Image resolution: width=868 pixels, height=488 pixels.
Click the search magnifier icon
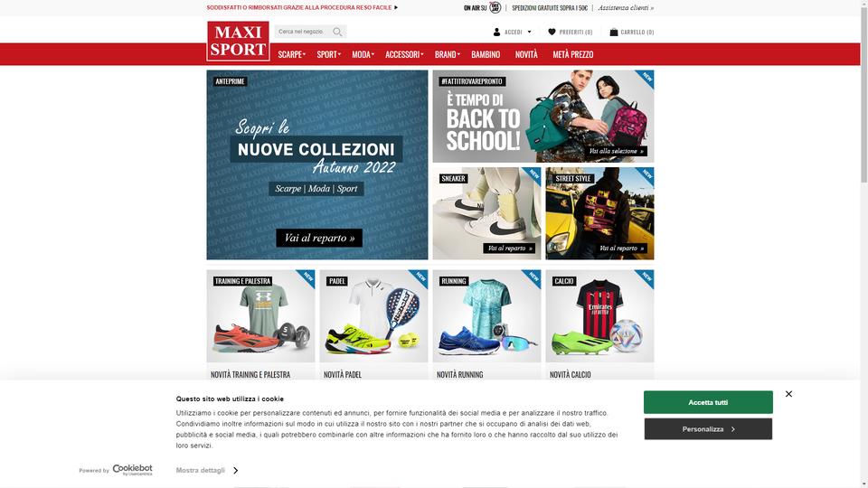pyautogui.click(x=337, y=32)
